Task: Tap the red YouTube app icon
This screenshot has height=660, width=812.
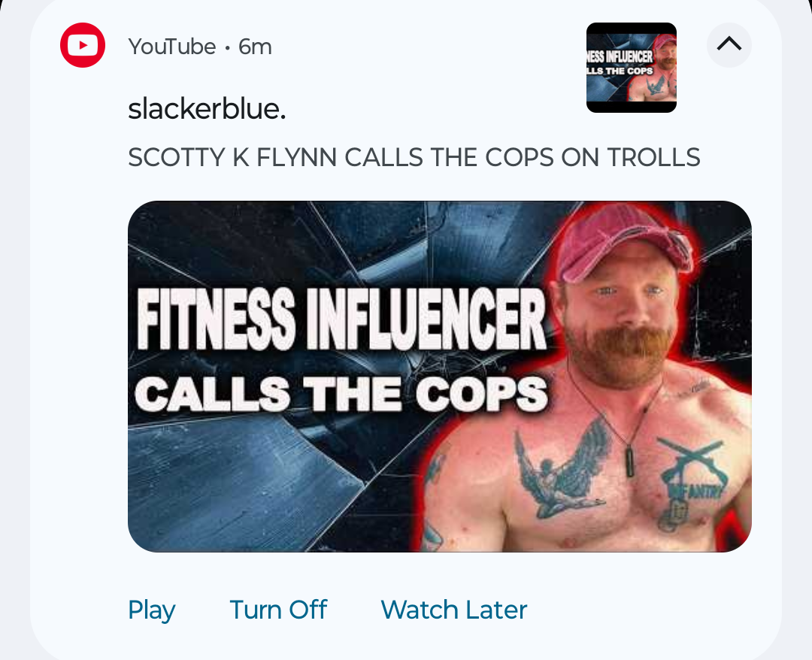Action: click(x=83, y=45)
